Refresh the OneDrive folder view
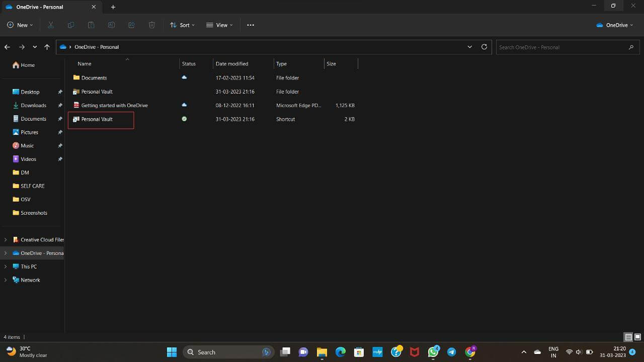The height and width of the screenshot is (362, 644). [x=484, y=47]
